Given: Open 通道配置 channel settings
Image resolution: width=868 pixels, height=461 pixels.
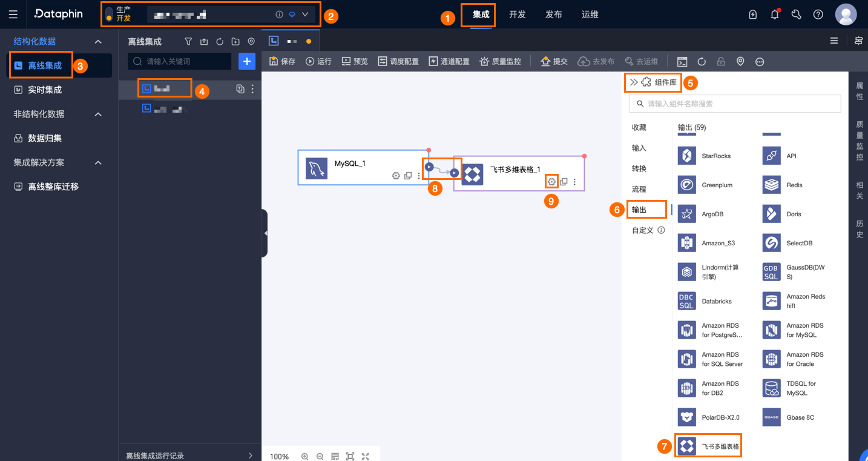Looking at the screenshot, I should 449,61.
